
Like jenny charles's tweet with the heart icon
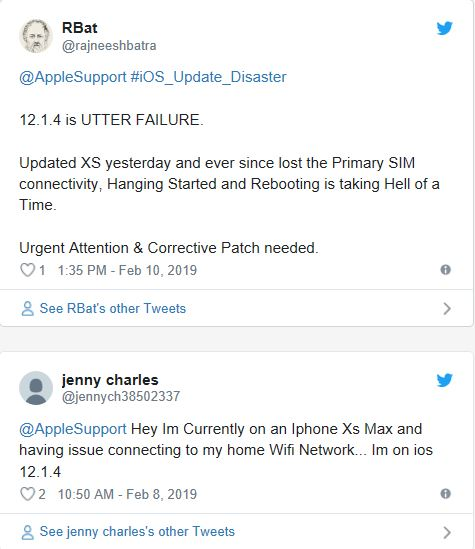click(27, 494)
